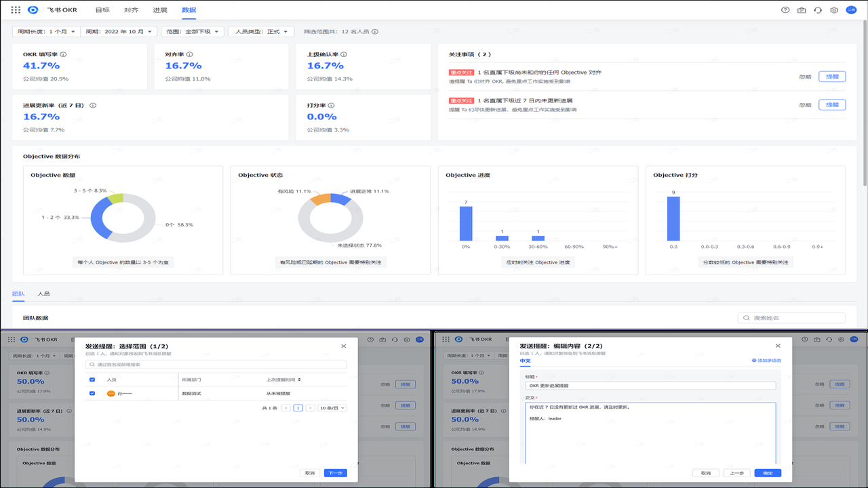Screen dimensions: 868x488
Task: Uncheck the 孙一一 row checkbox
Action: point(92,393)
